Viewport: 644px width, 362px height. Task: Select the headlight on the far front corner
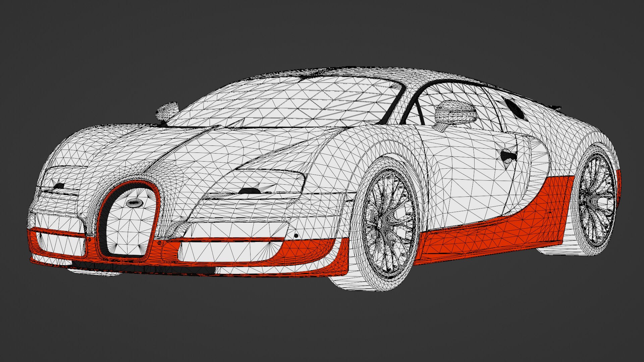click(x=63, y=179)
